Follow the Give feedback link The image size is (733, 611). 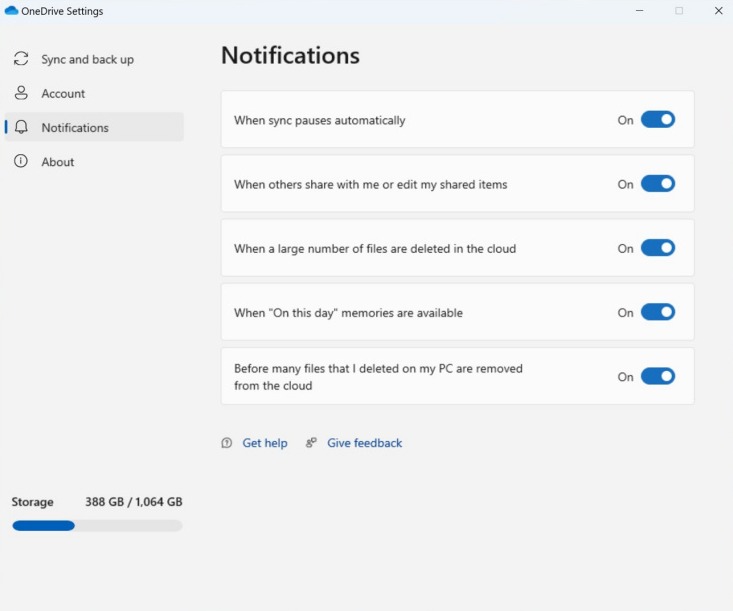pyautogui.click(x=365, y=443)
